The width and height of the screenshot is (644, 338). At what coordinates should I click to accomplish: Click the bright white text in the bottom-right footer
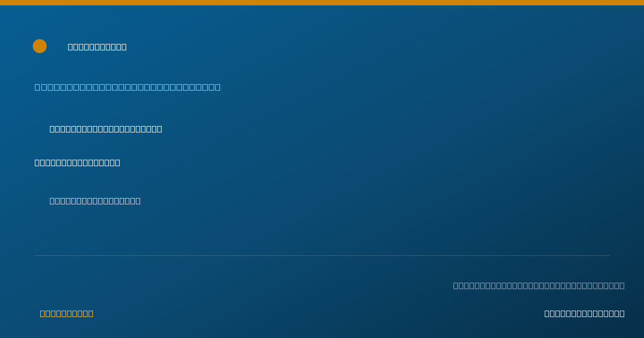[584, 313]
